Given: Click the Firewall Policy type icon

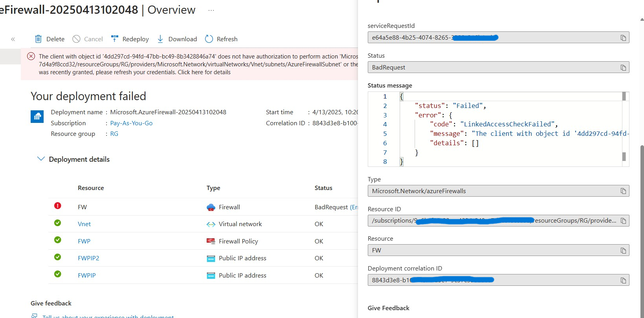Looking at the screenshot, I should click(x=211, y=241).
